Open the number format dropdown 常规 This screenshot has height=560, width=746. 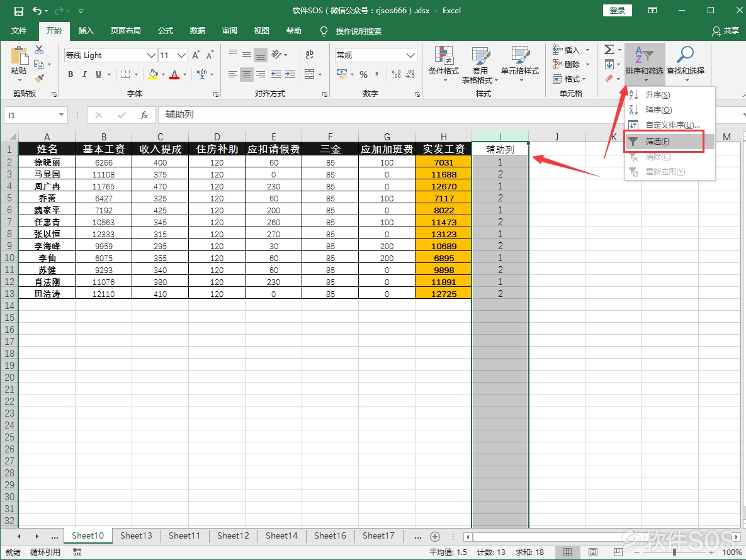[411, 55]
